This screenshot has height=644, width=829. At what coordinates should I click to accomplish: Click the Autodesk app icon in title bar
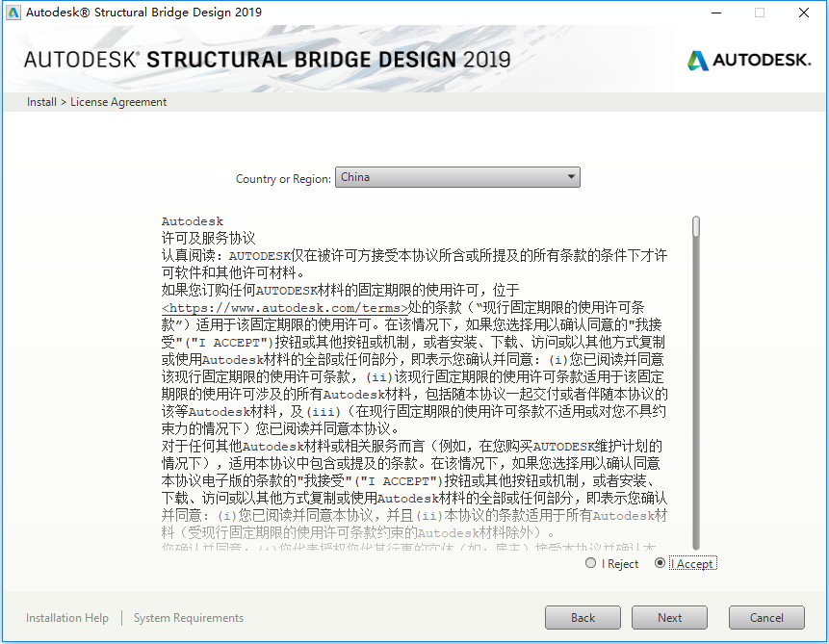coord(13,13)
